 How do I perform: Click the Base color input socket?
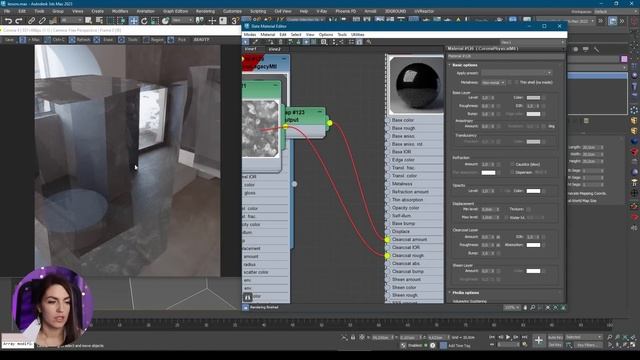pos(387,120)
